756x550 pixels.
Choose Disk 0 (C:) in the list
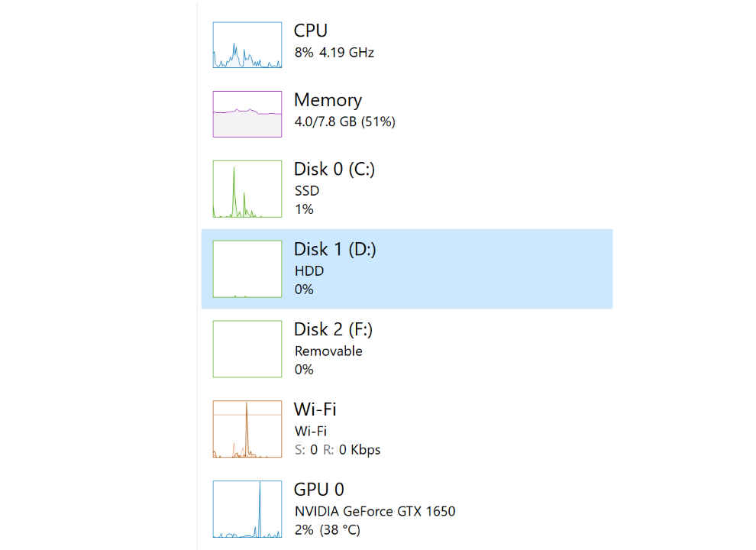click(407, 189)
